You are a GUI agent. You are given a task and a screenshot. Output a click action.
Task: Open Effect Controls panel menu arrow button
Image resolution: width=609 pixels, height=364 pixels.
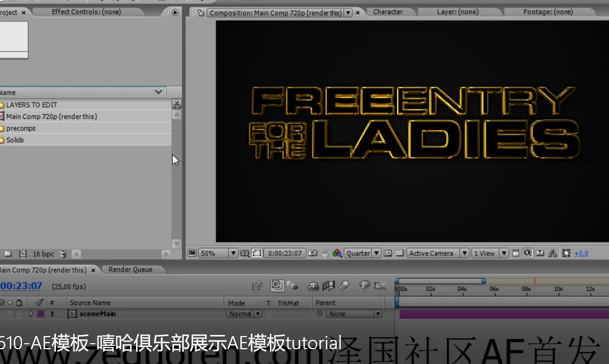tap(175, 13)
